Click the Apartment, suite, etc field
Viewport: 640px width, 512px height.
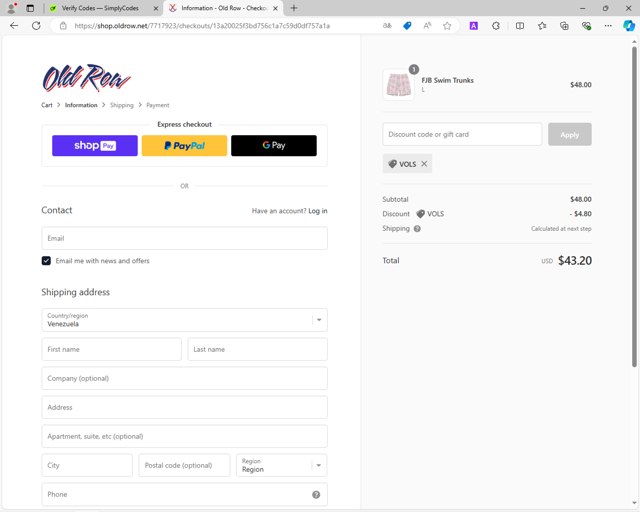[x=184, y=436]
